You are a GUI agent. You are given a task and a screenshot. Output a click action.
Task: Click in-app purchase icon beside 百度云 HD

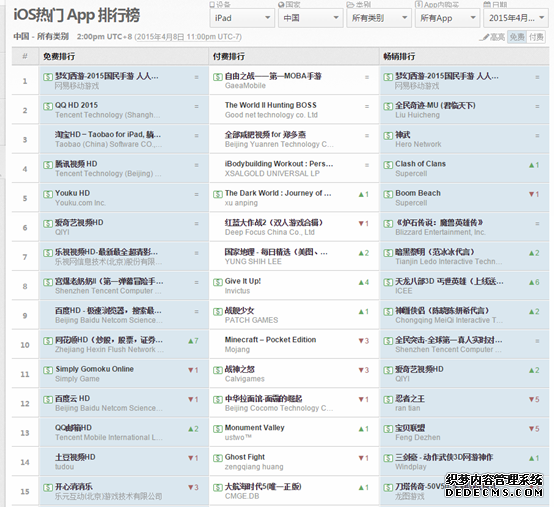48,399
